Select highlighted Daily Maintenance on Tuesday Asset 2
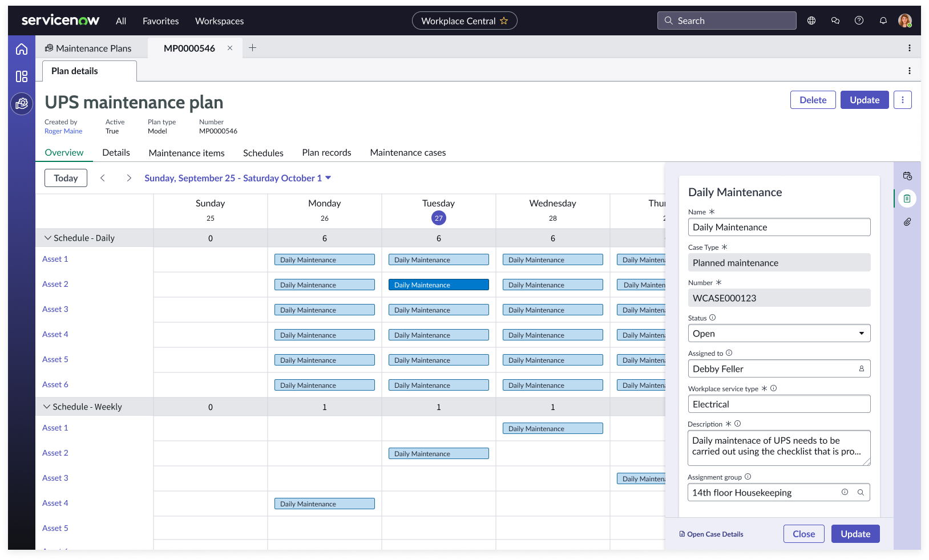The height and width of the screenshot is (560, 929). 439,285
